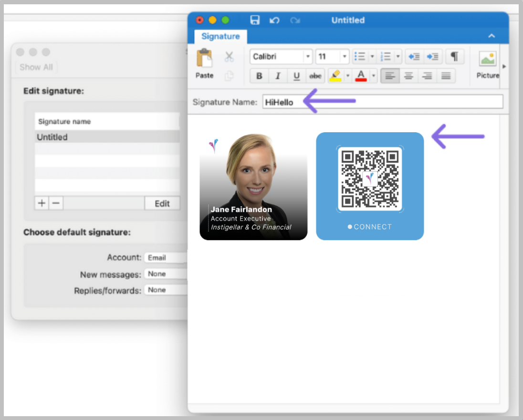Click the paragraph mark icon

[454, 56]
